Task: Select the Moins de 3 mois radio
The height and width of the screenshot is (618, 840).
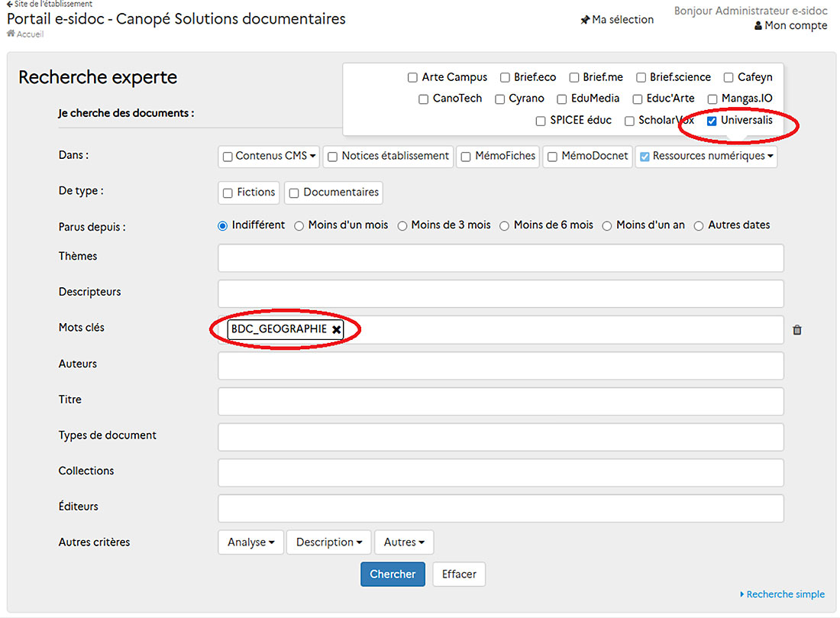Action: click(402, 226)
